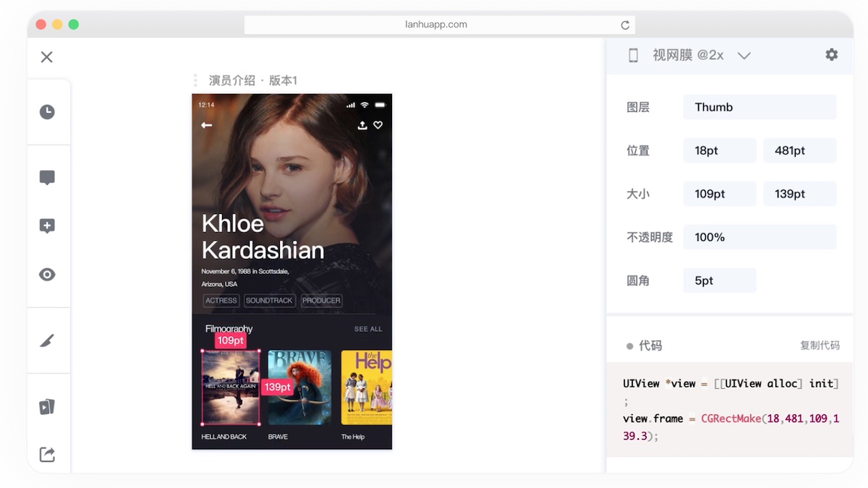
Task: Click the 5pt corner radius field
Action: click(720, 281)
